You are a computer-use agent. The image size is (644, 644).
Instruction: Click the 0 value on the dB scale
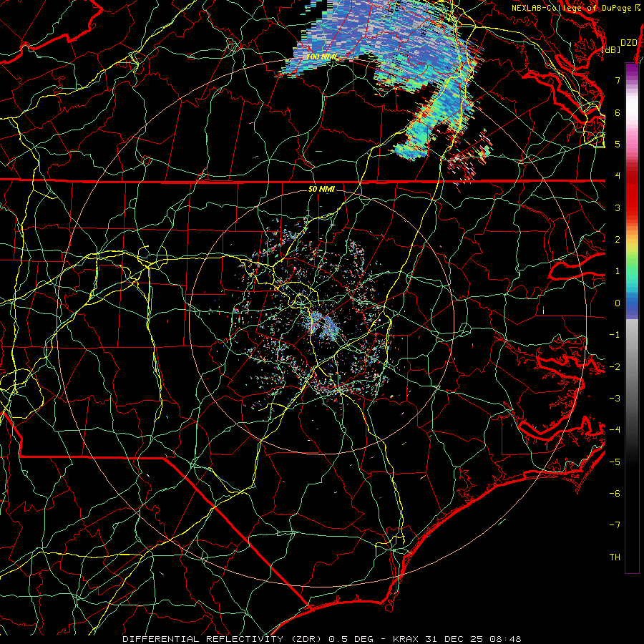point(618,303)
